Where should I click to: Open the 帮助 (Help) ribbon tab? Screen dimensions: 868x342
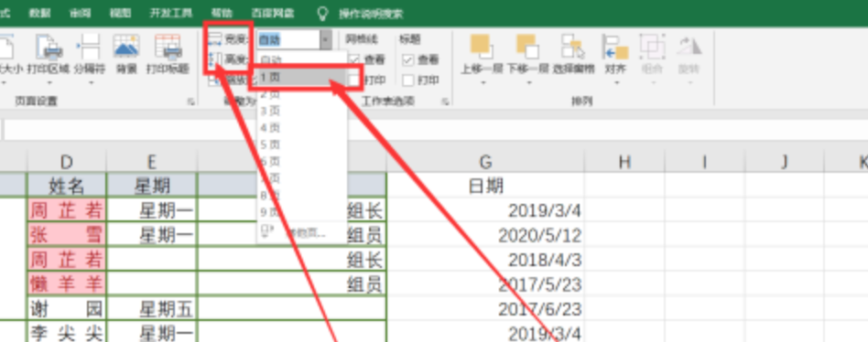coord(222,14)
